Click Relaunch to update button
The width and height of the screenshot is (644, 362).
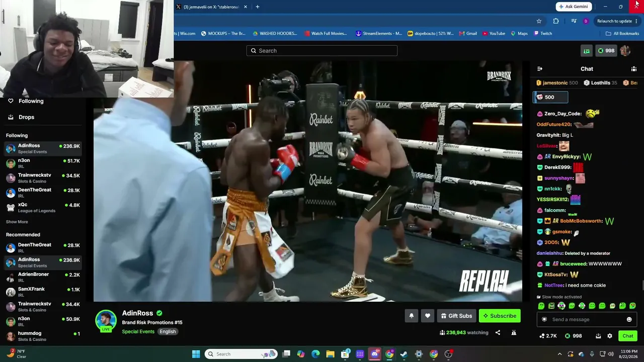[x=617, y=21]
